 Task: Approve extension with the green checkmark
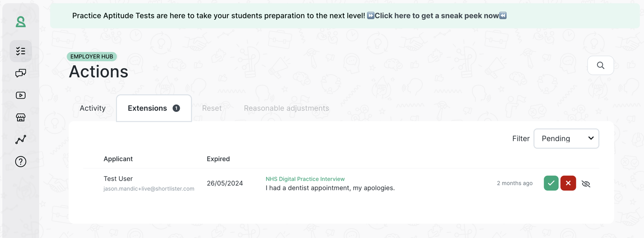point(551,183)
